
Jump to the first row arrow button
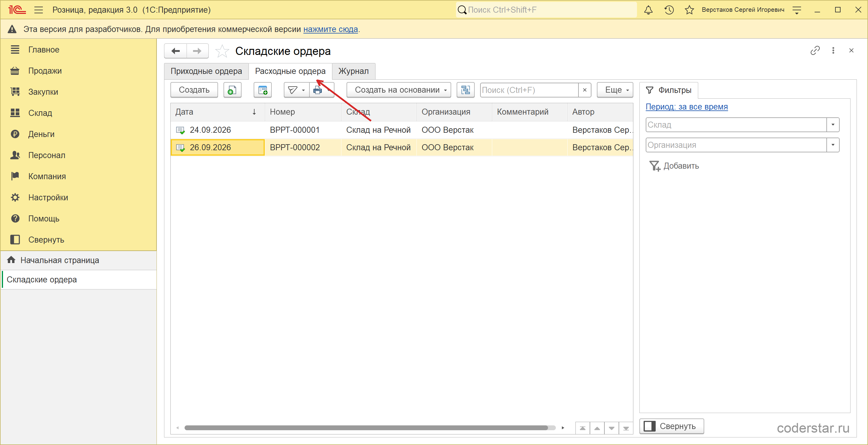pos(583,428)
